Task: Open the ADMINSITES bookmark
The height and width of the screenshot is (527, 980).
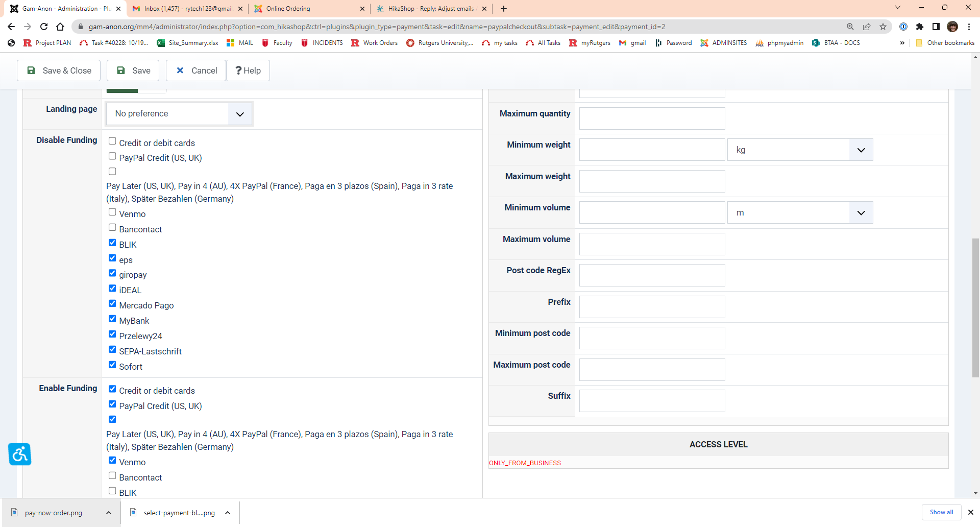Action: (724, 43)
